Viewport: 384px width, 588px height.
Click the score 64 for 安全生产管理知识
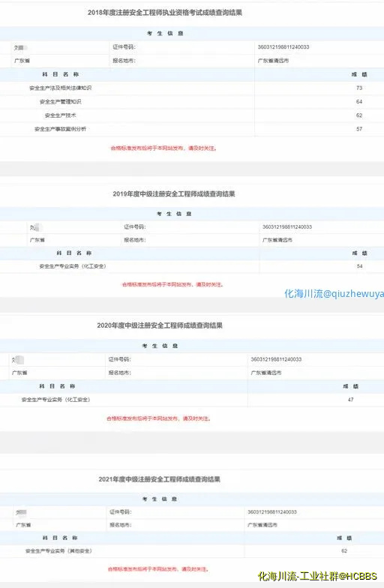click(358, 102)
